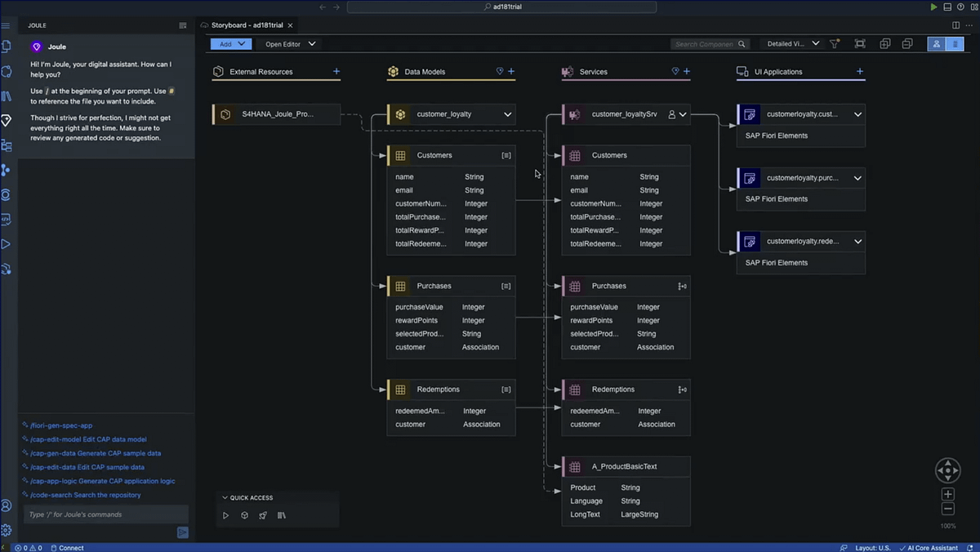Open the Run and Debug sidebar icon
The width and height of the screenshot is (980, 552).
pos(7,243)
